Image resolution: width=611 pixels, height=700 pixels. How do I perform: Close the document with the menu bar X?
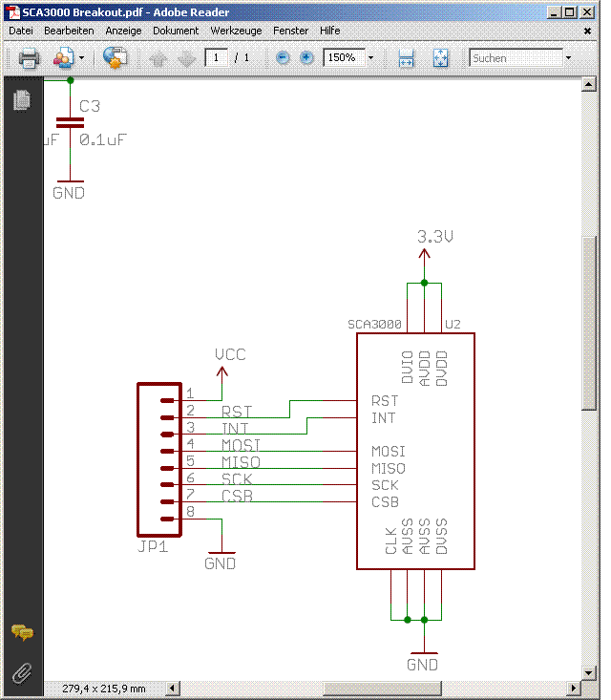[x=588, y=32]
